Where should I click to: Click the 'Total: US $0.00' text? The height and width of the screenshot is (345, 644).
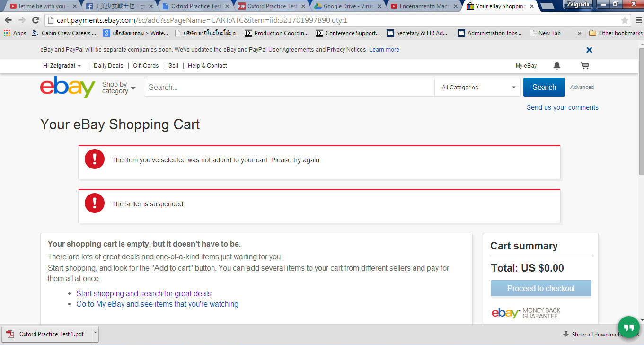tap(527, 268)
